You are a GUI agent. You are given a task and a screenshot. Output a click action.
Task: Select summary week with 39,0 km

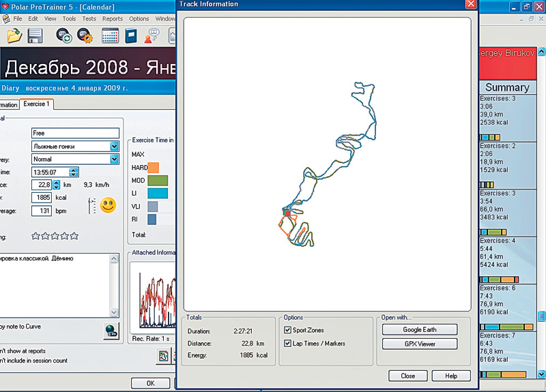pyautogui.click(x=508, y=118)
